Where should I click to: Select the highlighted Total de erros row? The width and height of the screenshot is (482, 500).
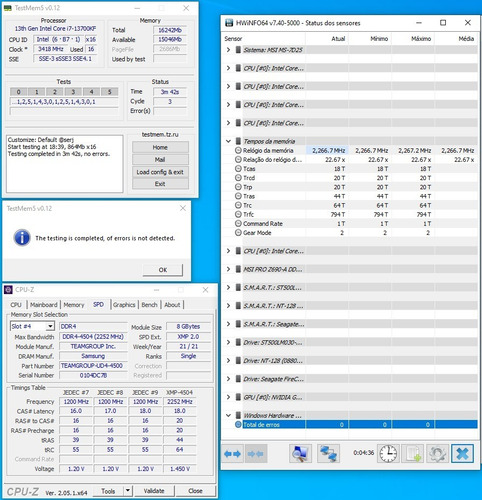(356, 425)
